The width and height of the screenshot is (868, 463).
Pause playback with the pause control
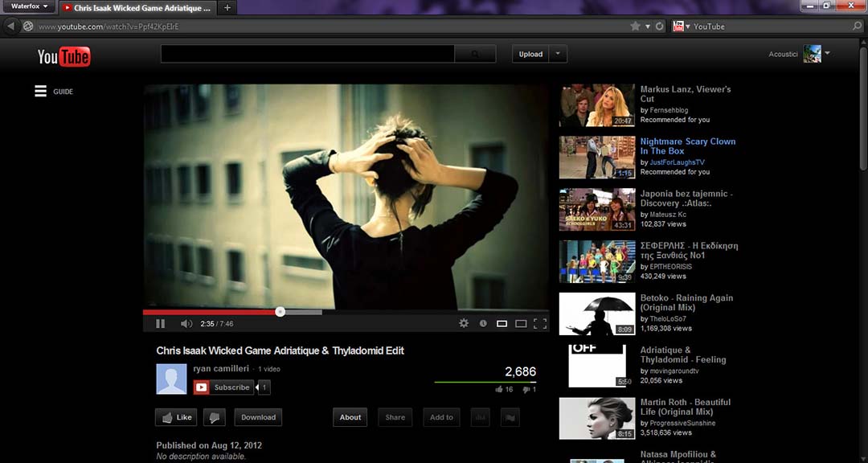(160, 322)
